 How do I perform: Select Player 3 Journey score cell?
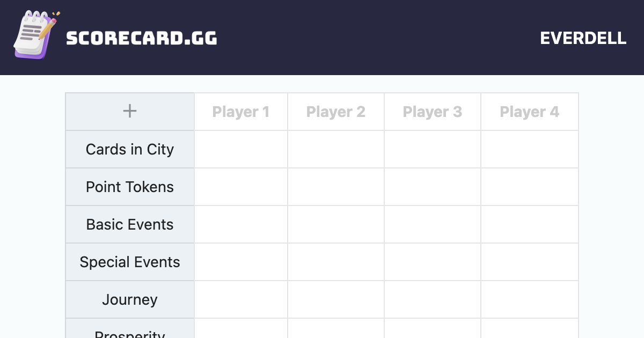433,299
